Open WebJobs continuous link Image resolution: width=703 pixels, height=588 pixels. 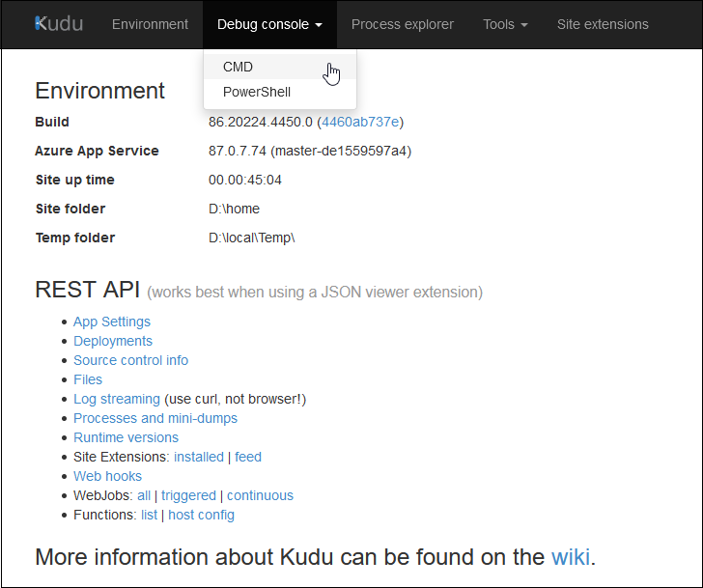click(x=260, y=495)
